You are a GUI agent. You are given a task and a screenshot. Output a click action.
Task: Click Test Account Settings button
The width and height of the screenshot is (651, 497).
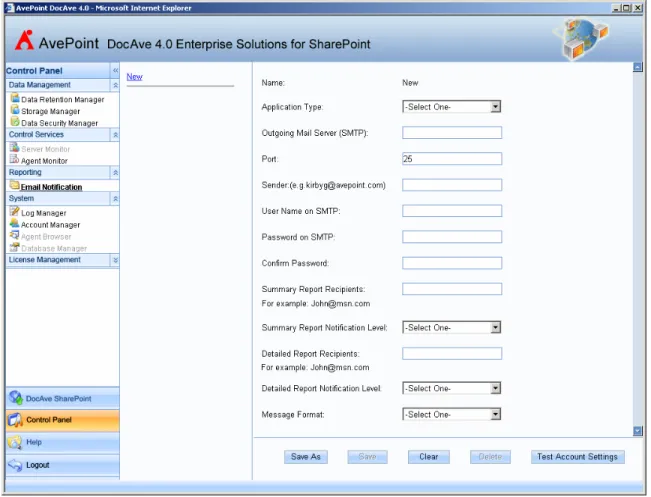pyautogui.click(x=578, y=457)
